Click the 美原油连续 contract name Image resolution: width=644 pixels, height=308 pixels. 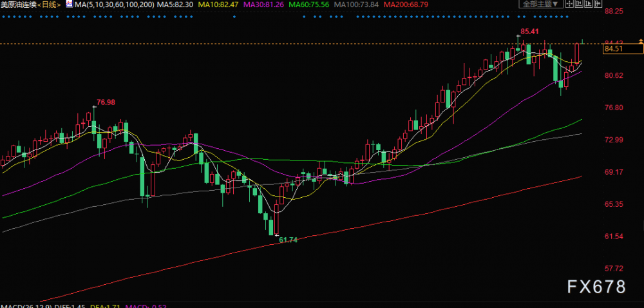pos(19,5)
